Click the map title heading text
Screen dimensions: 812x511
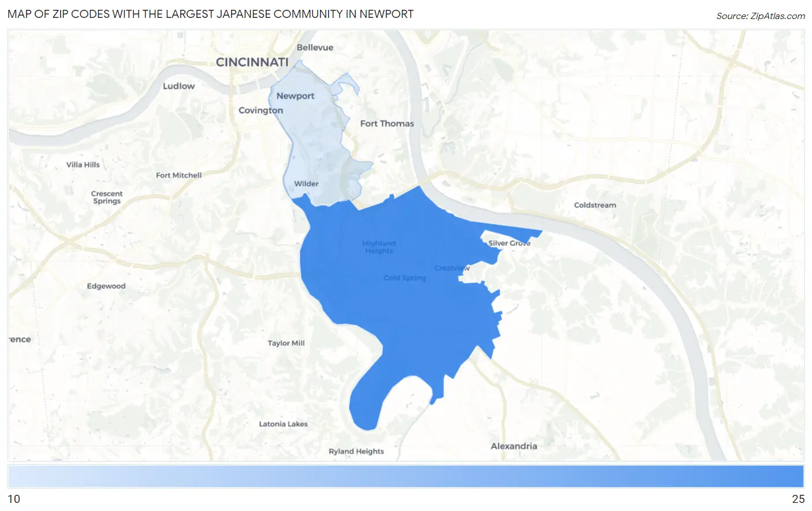210,14
